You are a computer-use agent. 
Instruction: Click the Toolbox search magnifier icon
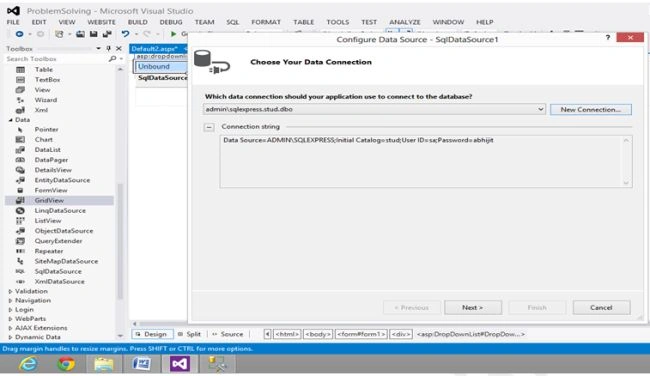coord(112,59)
